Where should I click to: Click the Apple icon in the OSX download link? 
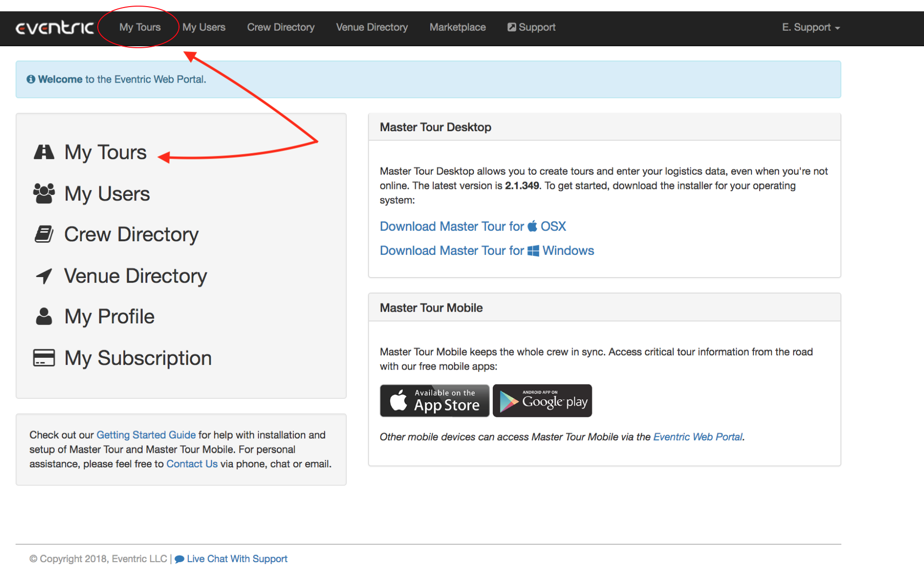[532, 226]
